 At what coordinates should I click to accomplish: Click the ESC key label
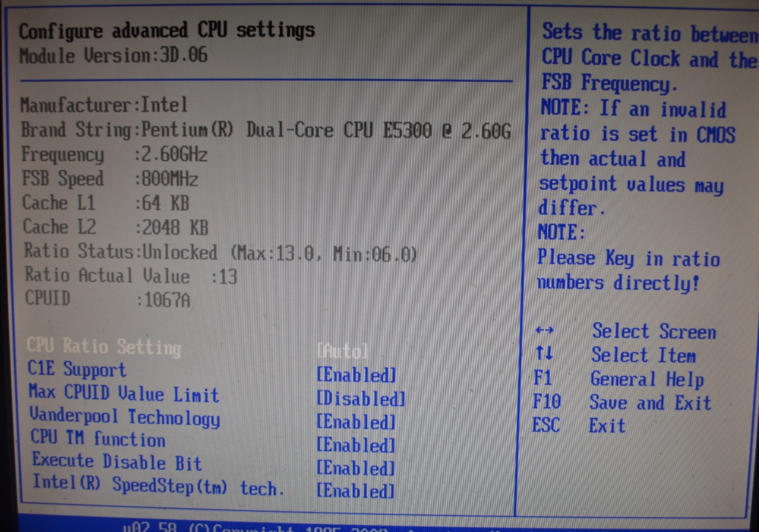pyautogui.click(x=546, y=425)
